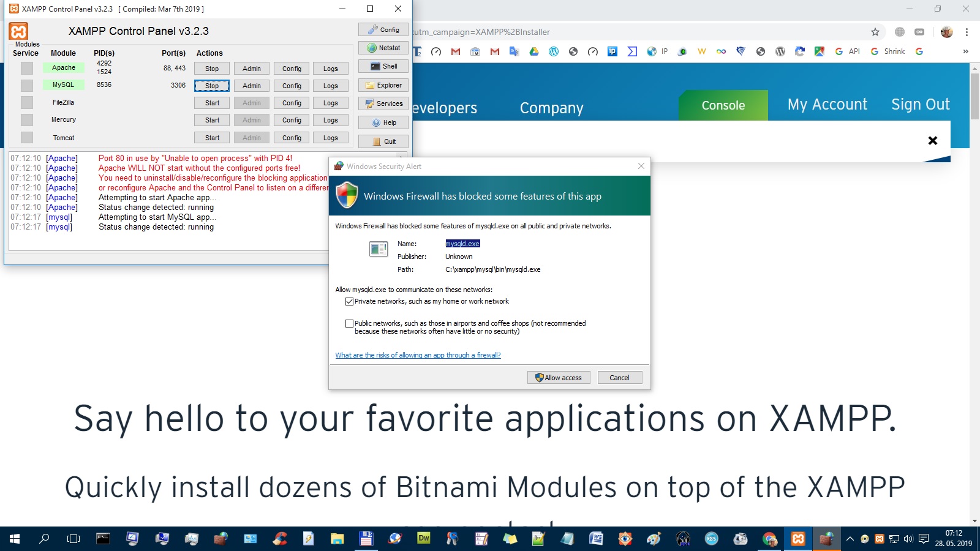
Task: Switch to the XAMPP taskbar icon
Action: (x=797, y=539)
